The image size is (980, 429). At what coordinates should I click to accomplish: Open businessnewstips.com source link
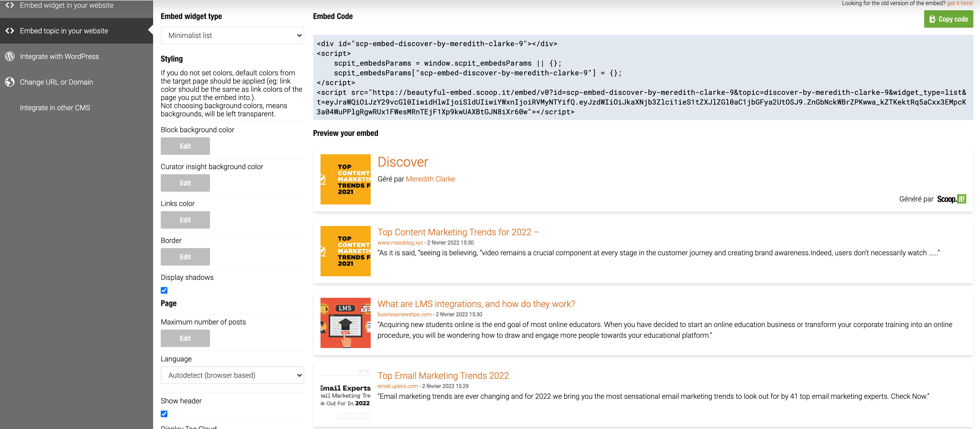pos(404,314)
